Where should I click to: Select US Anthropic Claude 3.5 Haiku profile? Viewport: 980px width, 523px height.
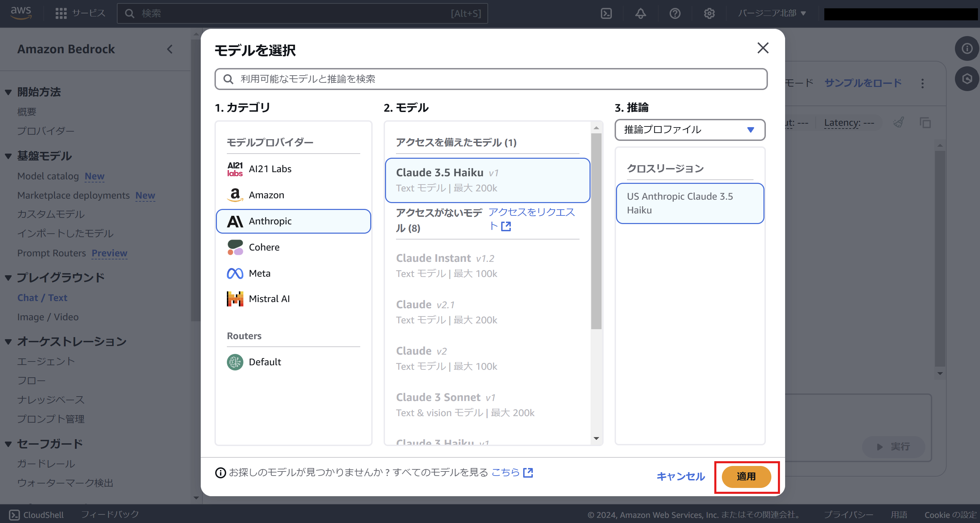coord(690,203)
